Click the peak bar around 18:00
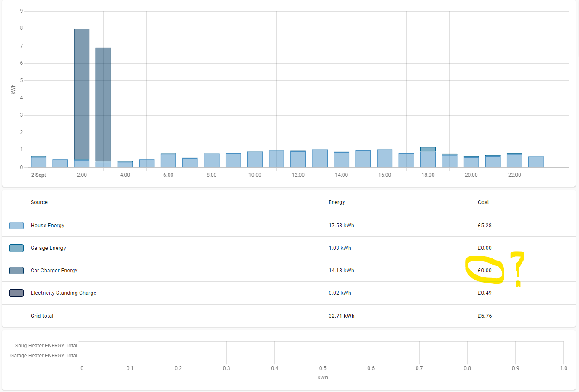The image size is (579, 392). coord(428,156)
